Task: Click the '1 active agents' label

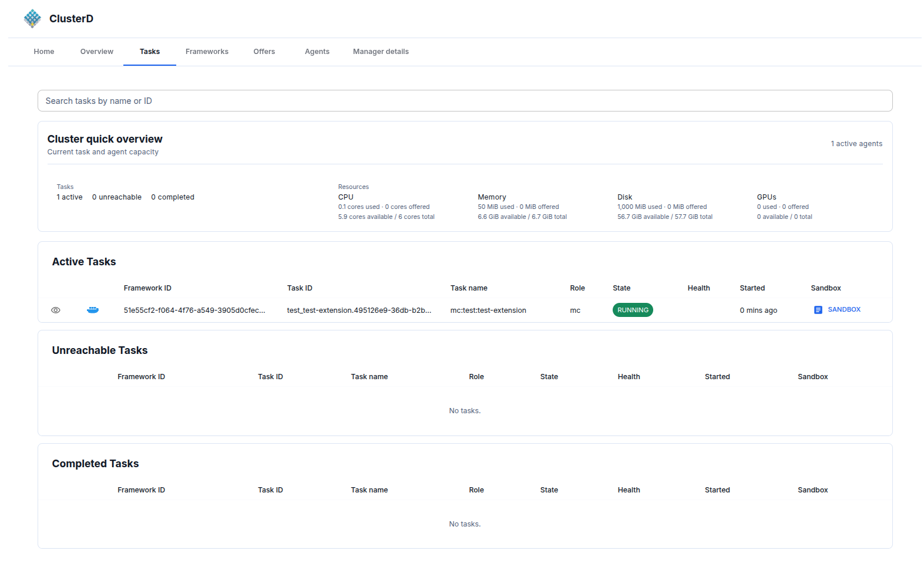Action: [856, 144]
